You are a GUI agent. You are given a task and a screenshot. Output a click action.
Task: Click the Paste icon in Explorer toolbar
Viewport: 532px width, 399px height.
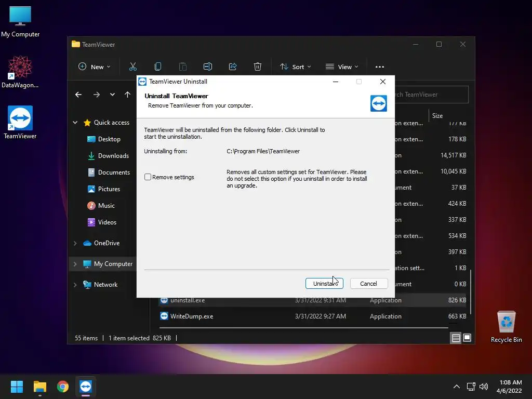pyautogui.click(x=182, y=66)
